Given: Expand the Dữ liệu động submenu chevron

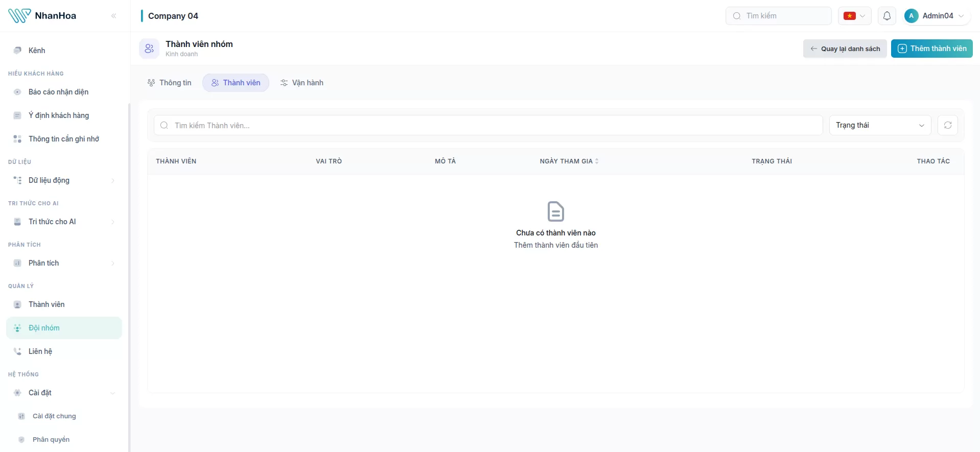Looking at the screenshot, I should (x=113, y=180).
